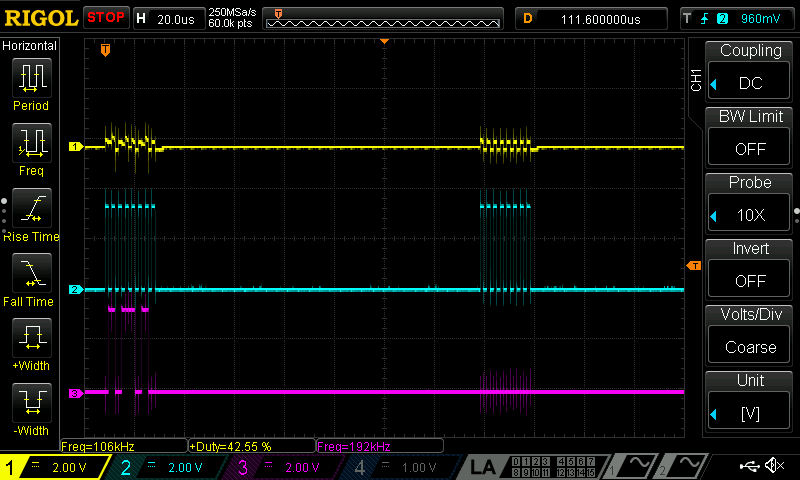Select channel 1 status 2.00 V

(x=55, y=467)
